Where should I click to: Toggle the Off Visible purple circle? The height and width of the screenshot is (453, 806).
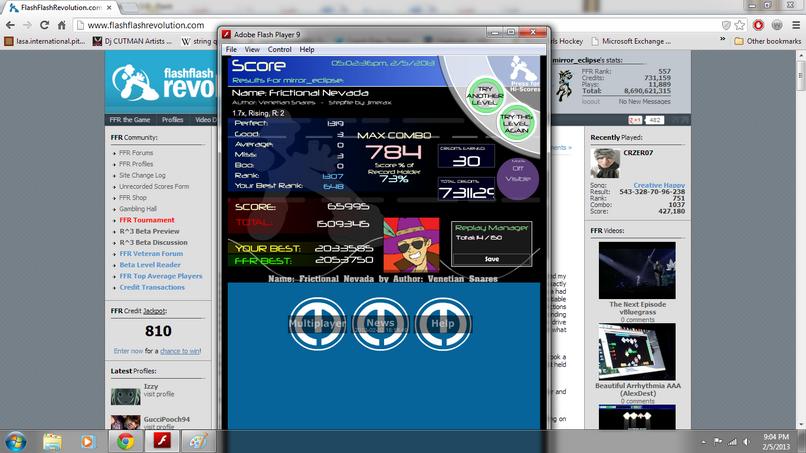pyautogui.click(x=518, y=178)
